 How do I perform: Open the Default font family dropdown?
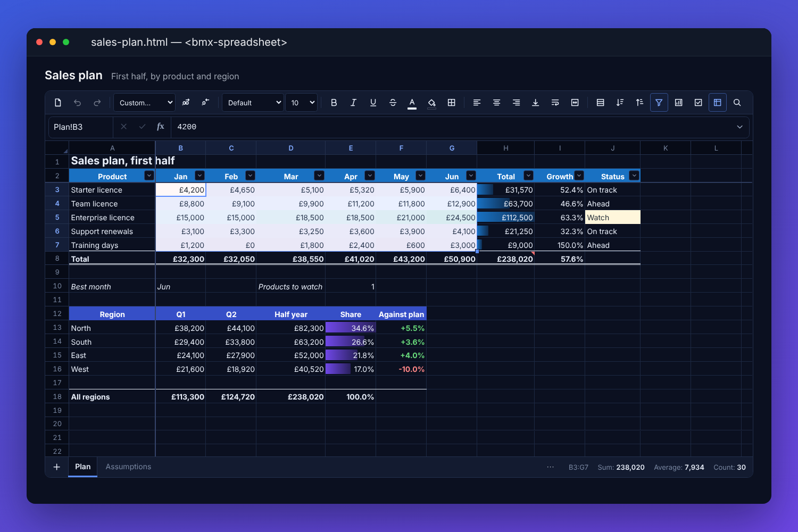tap(253, 103)
